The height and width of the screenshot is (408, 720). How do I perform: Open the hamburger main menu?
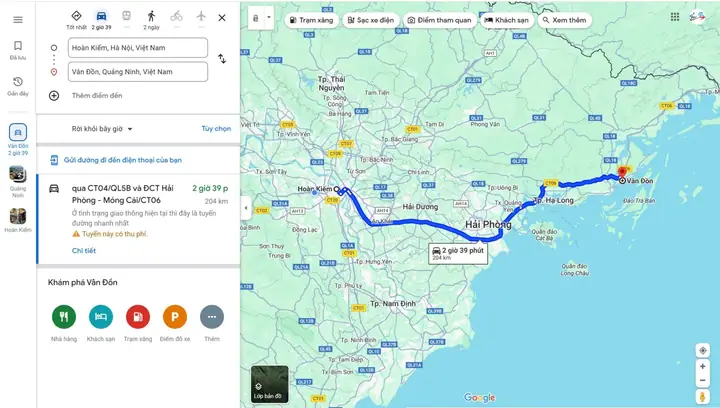coord(17,19)
